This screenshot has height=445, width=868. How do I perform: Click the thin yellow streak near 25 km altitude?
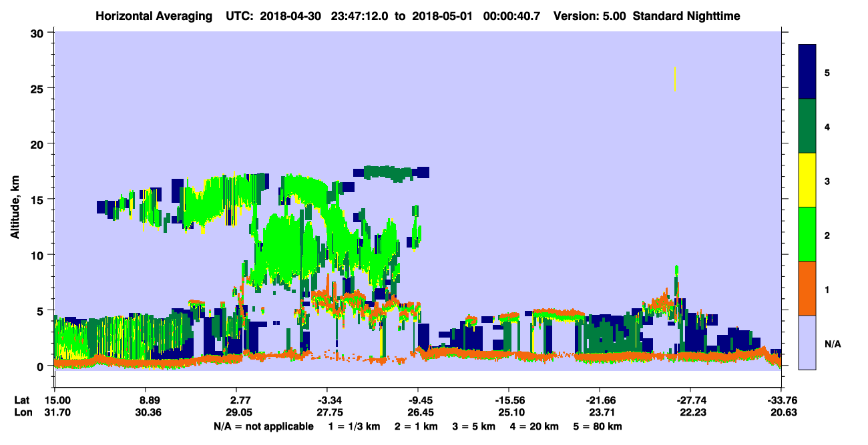(675, 79)
